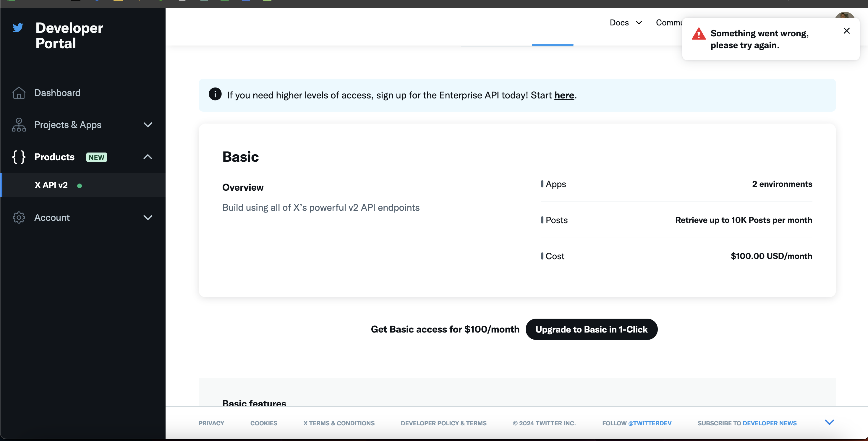This screenshot has height=441, width=868.
Task: Select X API v2 in the sidebar
Action: pyautogui.click(x=51, y=185)
